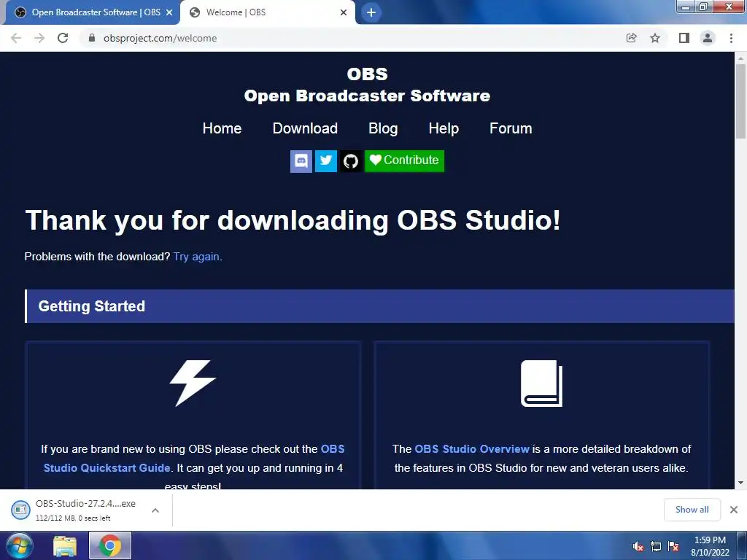The height and width of the screenshot is (560, 747).
Task: View site info via the padlock icon
Action: [93, 38]
